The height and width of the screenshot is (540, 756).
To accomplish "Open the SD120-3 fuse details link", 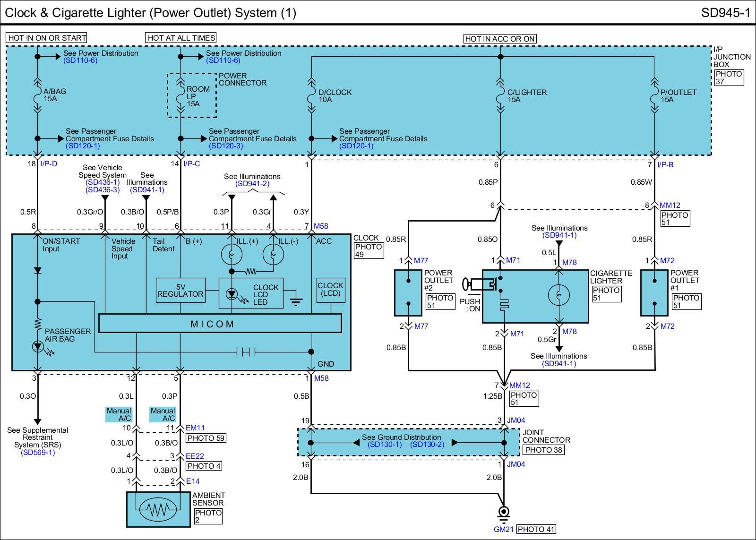I will tap(225, 146).
